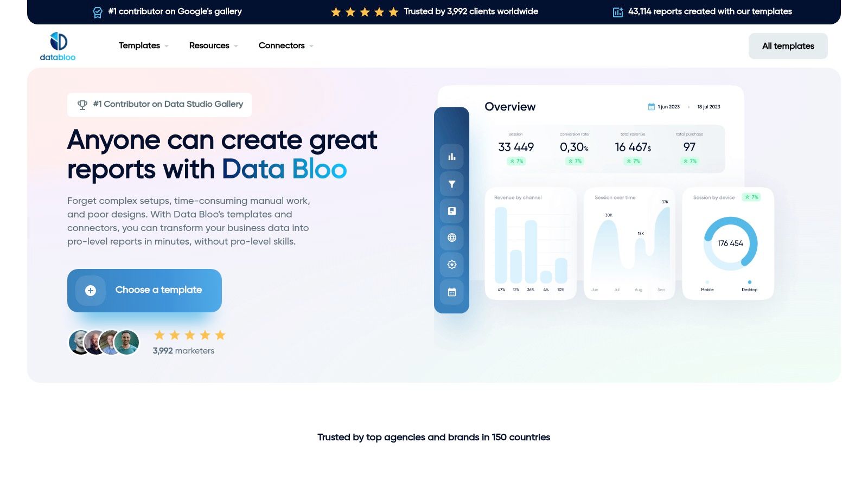Viewport: 868px width, 488px height.
Task: Click the contact card icon in dashboard sidebar
Action: click(452, 211)
